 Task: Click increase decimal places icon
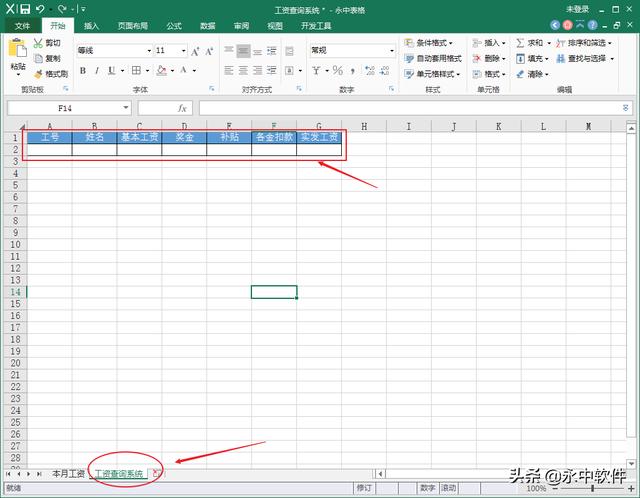(370, 71)
